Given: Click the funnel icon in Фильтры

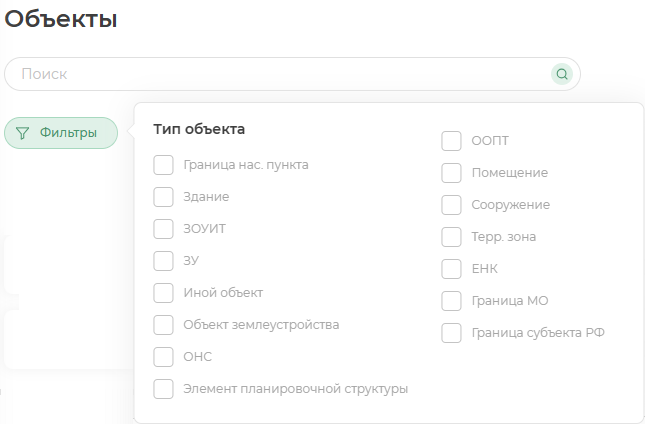Looking at the screenshot, I should [22, 133].
